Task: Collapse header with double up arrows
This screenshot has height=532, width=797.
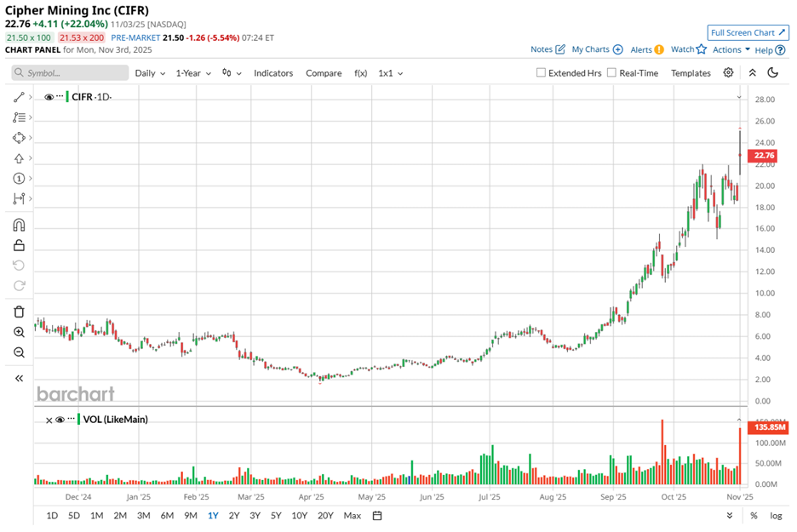Action: [752, 72]
